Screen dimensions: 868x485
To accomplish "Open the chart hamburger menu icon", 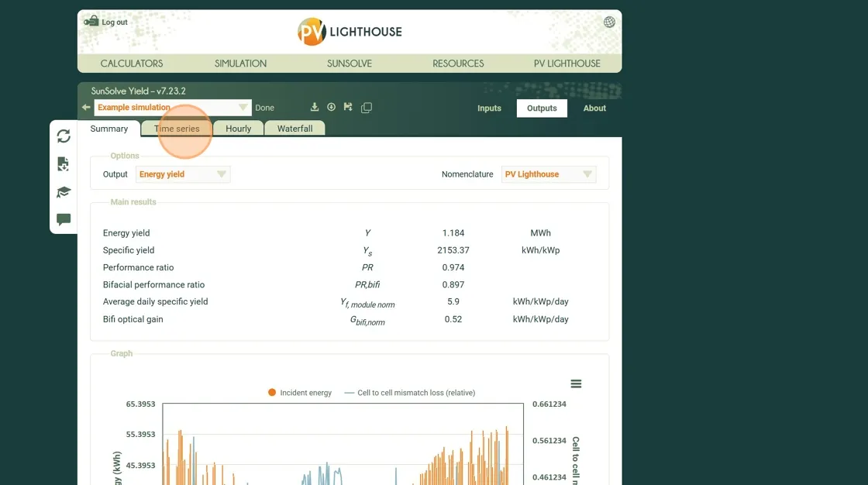I will point(576,384).
